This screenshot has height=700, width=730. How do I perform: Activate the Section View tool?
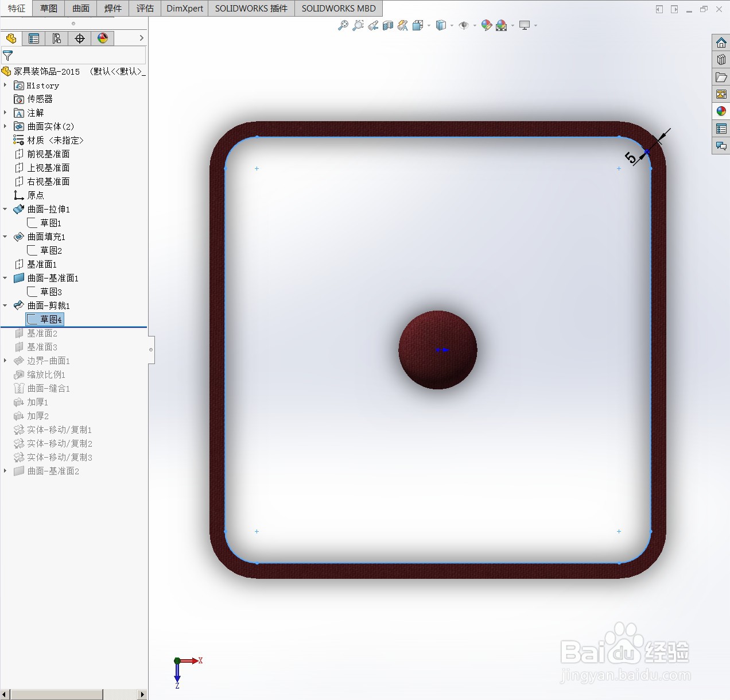[x=388, y=25]
